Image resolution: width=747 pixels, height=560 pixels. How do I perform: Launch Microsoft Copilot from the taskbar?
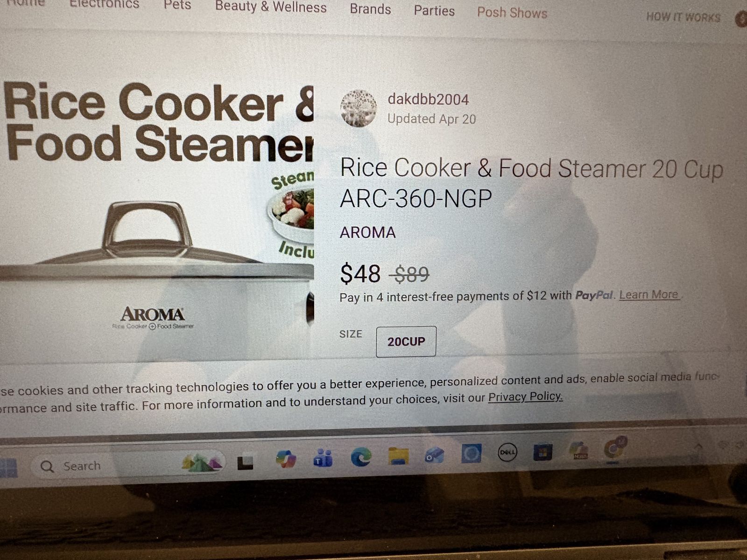tap(285, 459)
